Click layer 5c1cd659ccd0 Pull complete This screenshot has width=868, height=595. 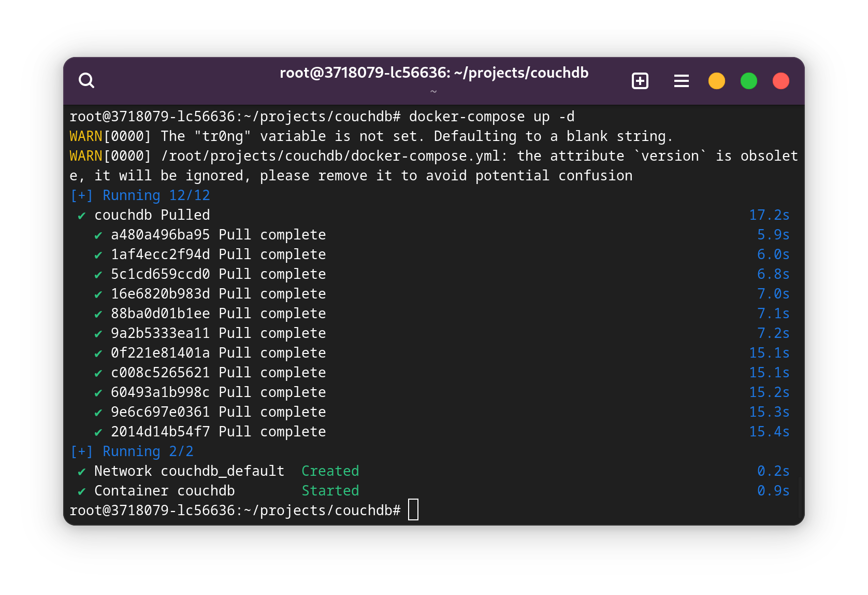click(210, 274)
